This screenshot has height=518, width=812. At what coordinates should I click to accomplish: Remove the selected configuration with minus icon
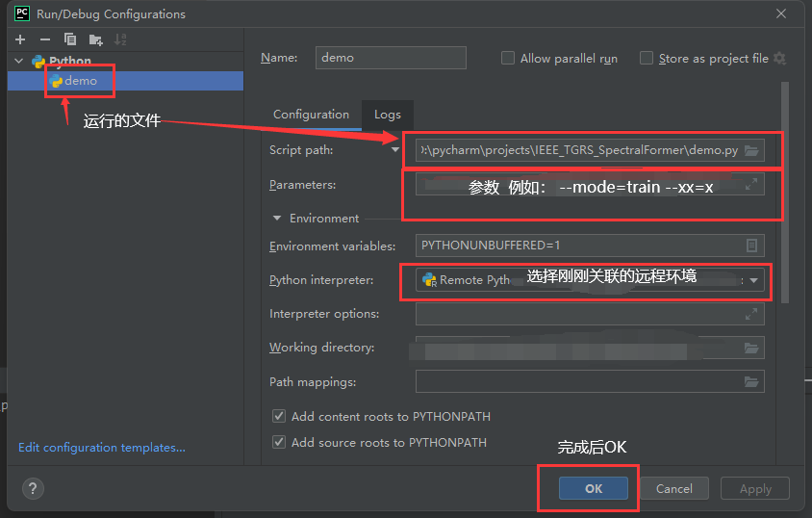pyautogui.click(x=45, y=39)
